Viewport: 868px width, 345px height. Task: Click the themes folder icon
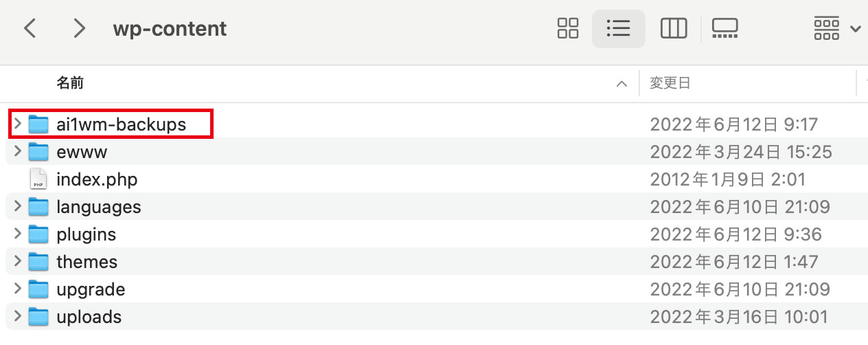[x=38, y=262]
